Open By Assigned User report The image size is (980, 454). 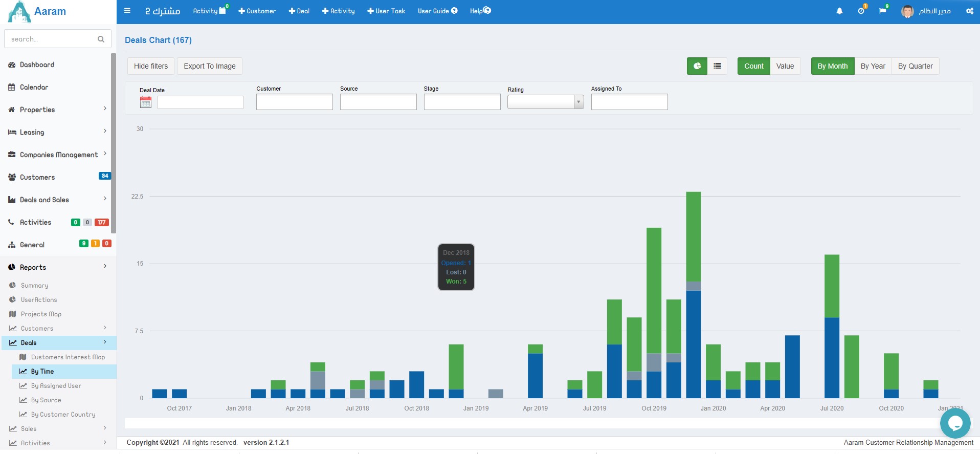[x=56, y=386]
